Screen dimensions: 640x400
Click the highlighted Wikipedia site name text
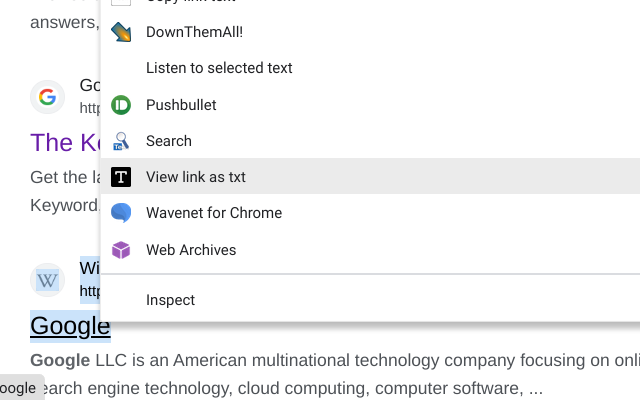tap(90, 268)
